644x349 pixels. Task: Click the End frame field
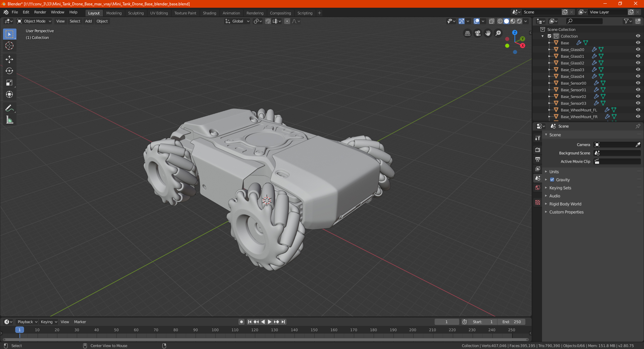512,322
